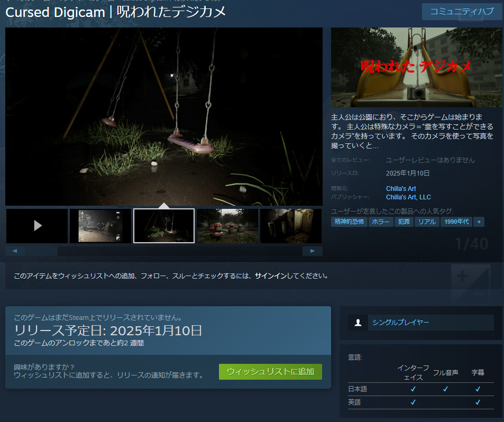Viewport: 504px width, 422px height.
Task: Select the 1990年代 tag
Action: click(x=456, y=222)
